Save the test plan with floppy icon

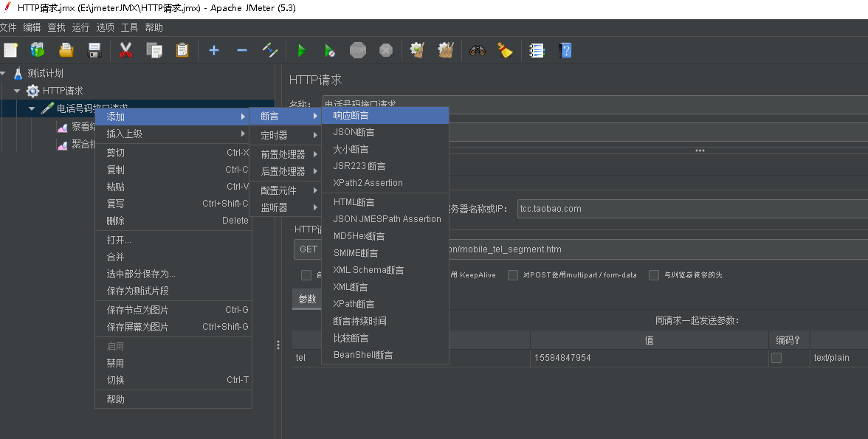pos(94,50)
